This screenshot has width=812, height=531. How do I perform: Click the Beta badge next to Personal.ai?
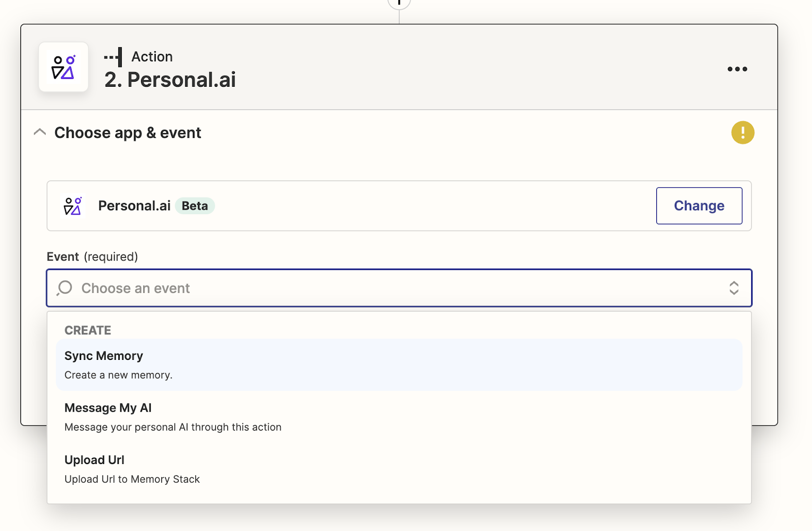coord(195,206)
